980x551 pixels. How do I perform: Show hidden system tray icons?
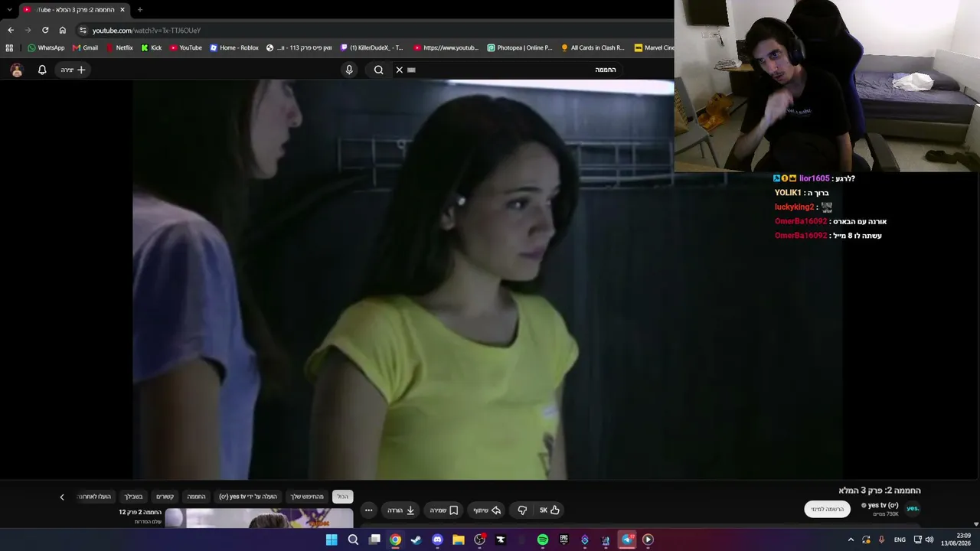[x=850, y=540]
